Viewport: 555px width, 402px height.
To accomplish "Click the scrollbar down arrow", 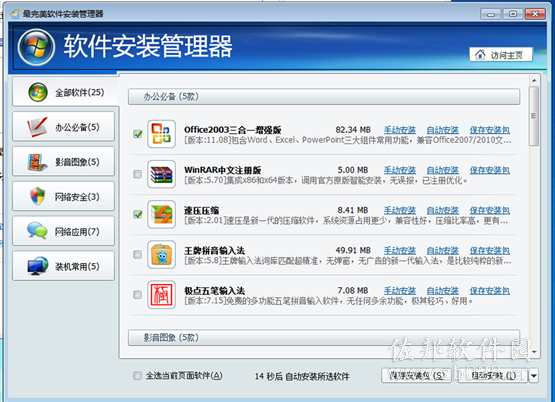I will click(534, 352).
